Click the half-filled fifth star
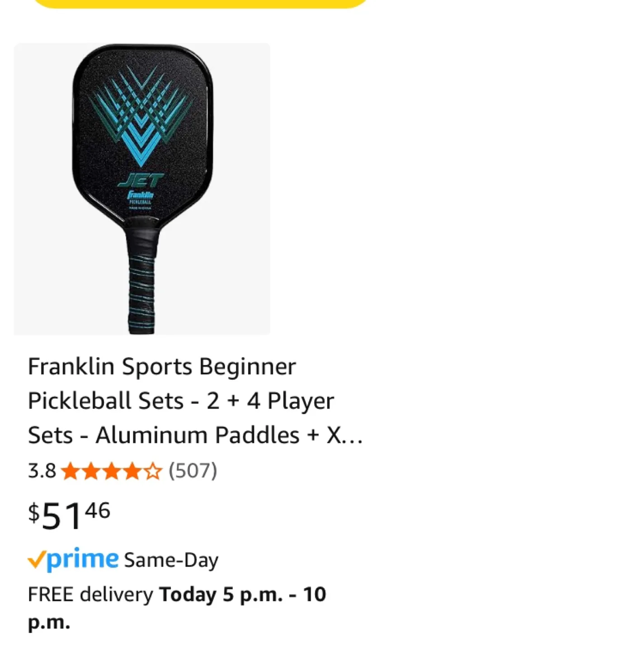 coord(152,471)
